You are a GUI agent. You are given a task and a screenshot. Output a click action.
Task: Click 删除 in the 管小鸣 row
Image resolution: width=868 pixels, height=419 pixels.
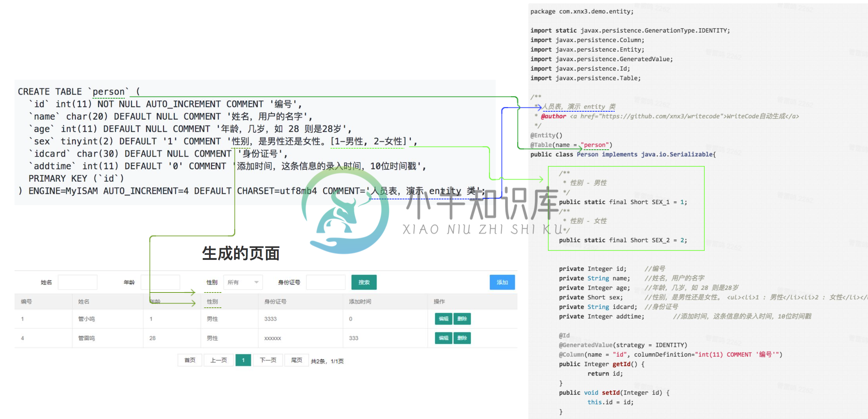click(x=462, y=319)
